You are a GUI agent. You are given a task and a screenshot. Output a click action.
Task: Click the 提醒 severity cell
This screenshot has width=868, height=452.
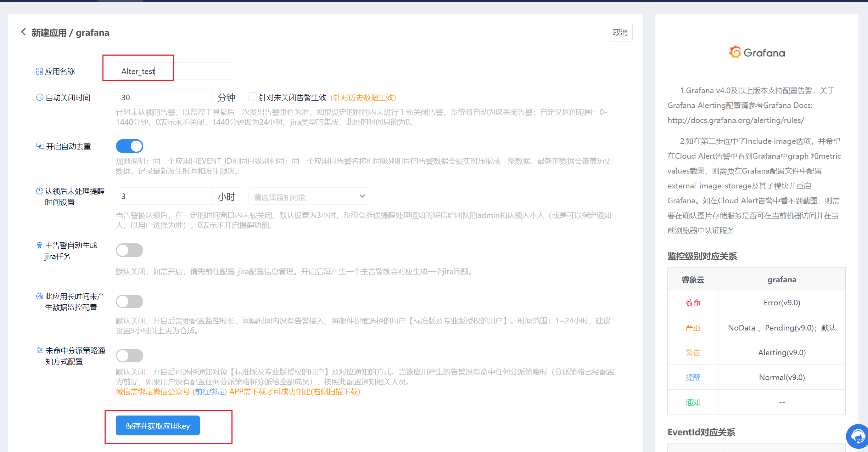click(x=693, y=377)
